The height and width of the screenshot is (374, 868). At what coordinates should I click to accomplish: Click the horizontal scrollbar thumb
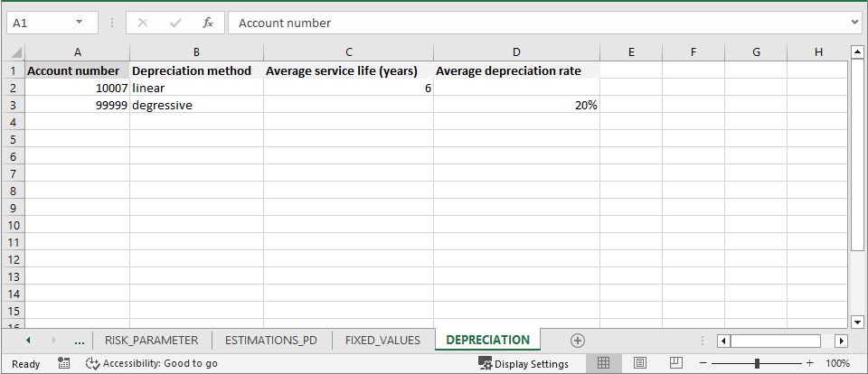point(776,341)
